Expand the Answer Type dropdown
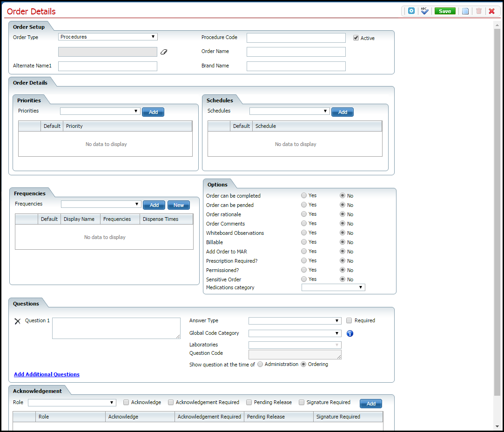 coord(295,321)
